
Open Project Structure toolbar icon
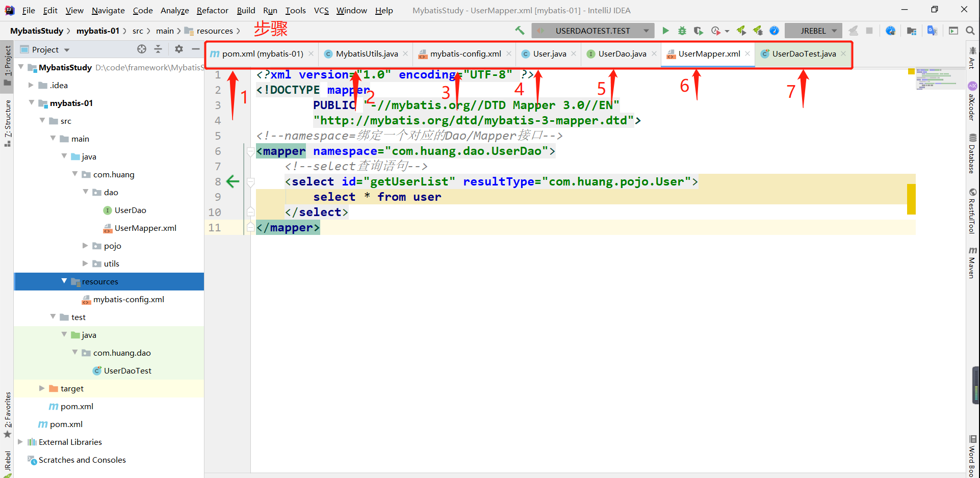pos(912,31)
